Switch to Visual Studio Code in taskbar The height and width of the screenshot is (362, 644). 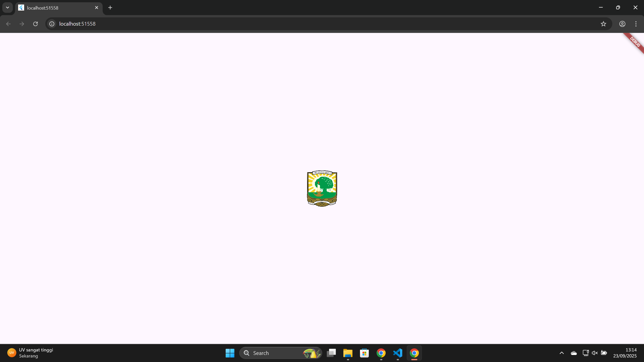(398, 353)
